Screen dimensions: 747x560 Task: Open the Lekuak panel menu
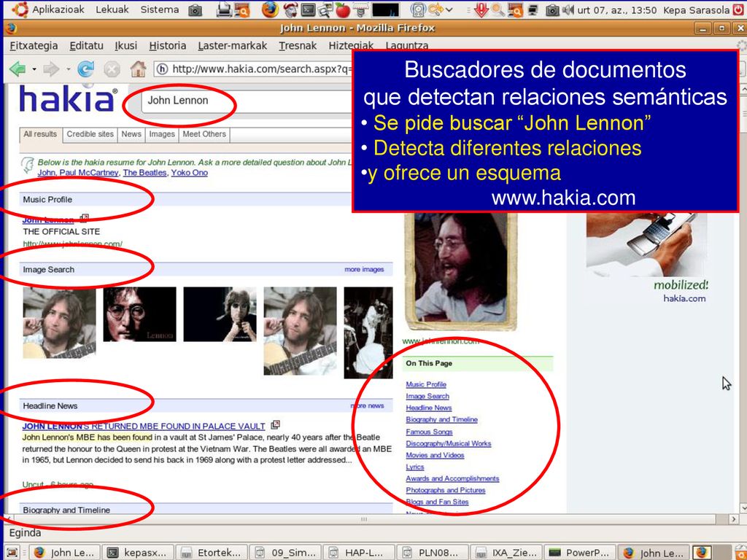pos(112,9)
